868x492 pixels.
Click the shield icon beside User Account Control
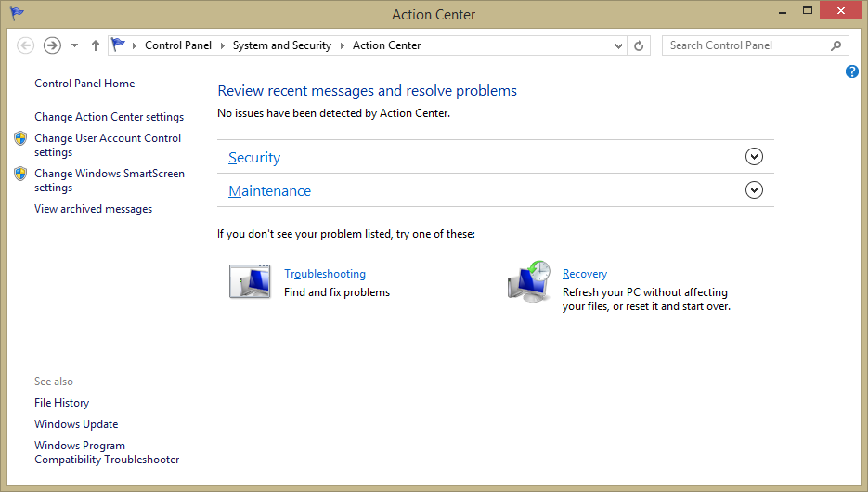tap(20, 137)
